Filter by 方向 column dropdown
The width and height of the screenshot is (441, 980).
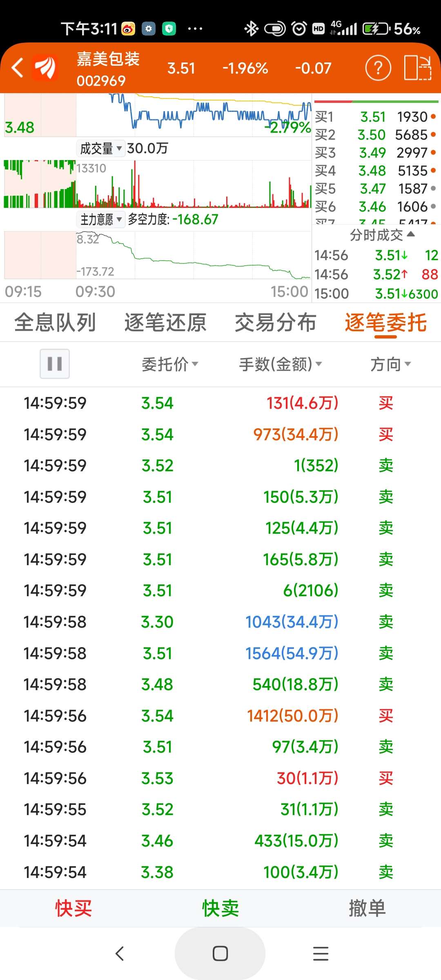click(x=391, y=364)
